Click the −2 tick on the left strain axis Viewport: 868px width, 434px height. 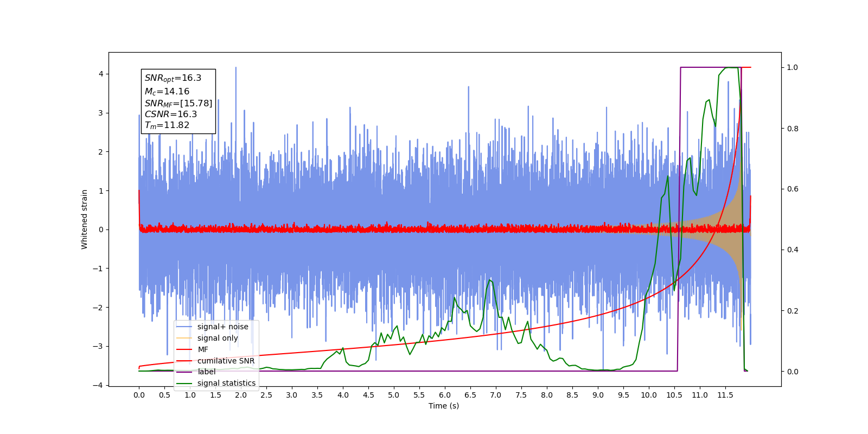tap(98, 308)
